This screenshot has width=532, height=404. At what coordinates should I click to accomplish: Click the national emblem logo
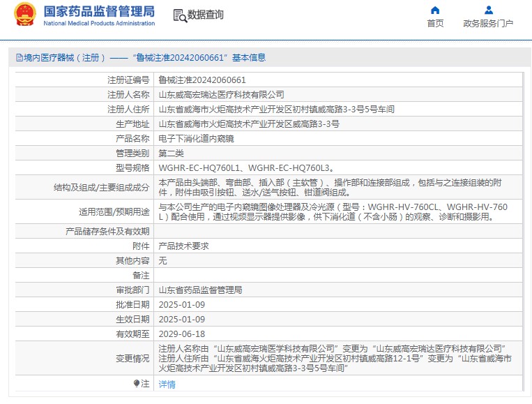(x=25, y=14)
